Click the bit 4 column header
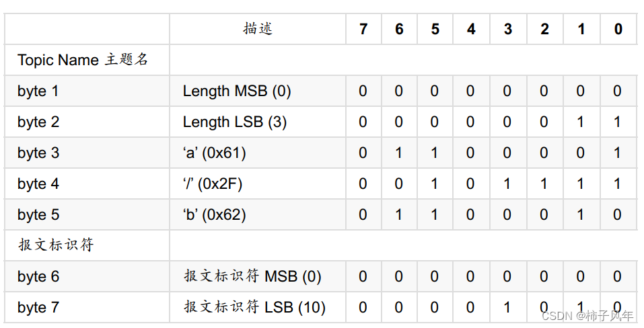 [471, 30]
